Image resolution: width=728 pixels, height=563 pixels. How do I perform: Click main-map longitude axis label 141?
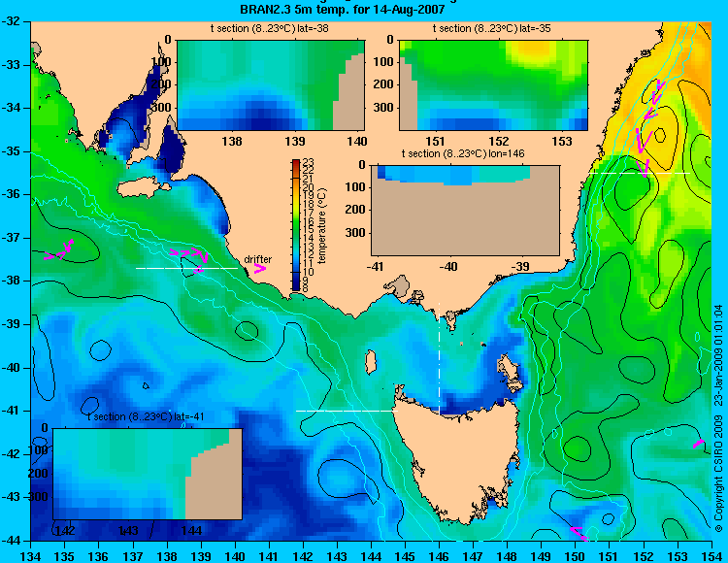[x=268, y=556]
